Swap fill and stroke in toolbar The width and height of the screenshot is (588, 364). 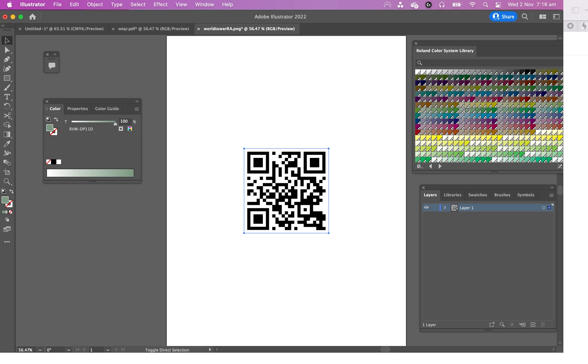pos(11,192)
